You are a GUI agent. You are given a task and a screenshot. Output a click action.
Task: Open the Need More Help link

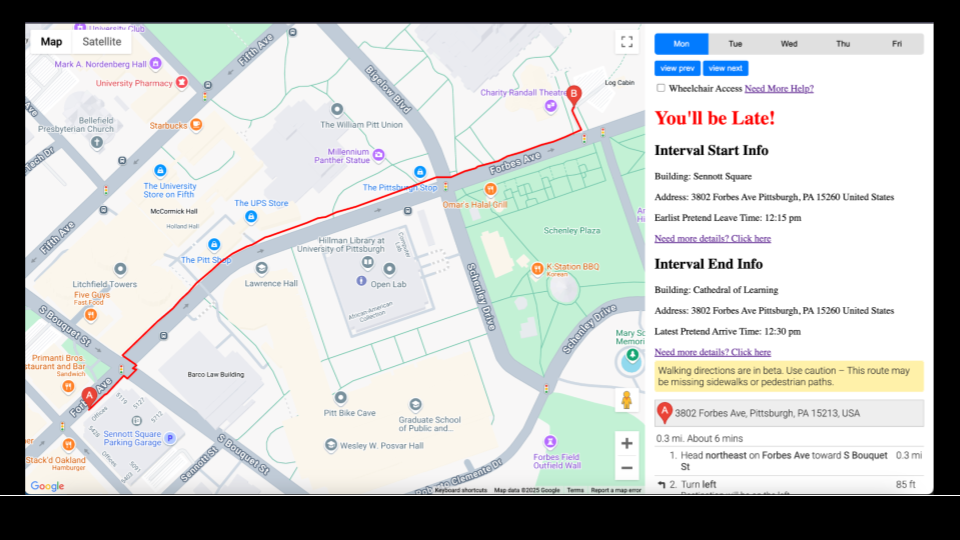tap(779, 89)
